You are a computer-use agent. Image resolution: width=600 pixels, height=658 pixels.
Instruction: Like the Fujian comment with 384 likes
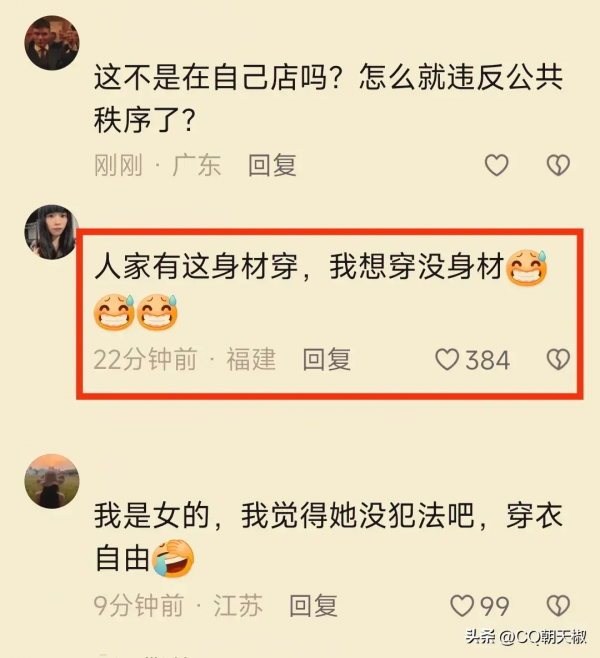[447, 360]
